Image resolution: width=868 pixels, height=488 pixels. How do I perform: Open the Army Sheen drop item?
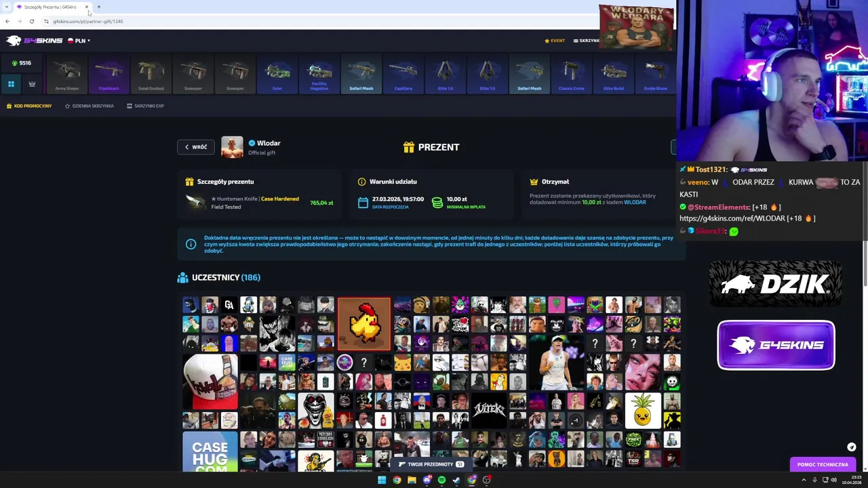[x=67, y=75]
